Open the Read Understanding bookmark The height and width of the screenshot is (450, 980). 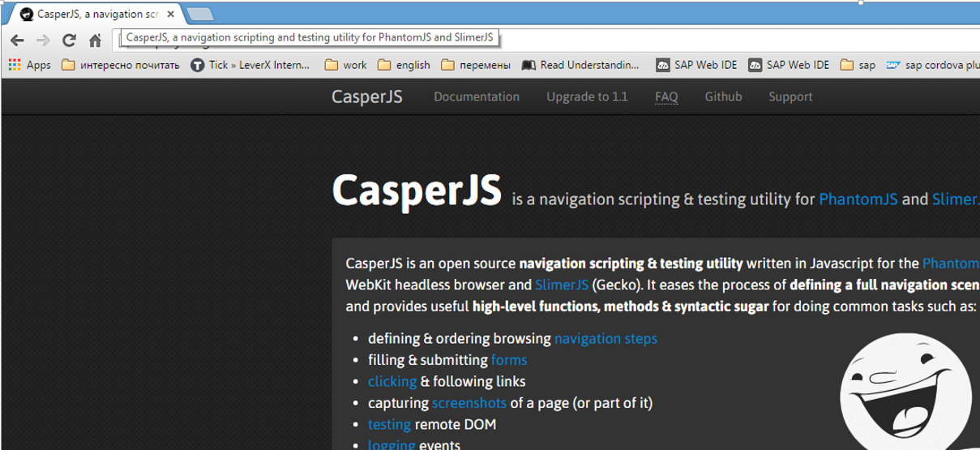click(581, 65)
